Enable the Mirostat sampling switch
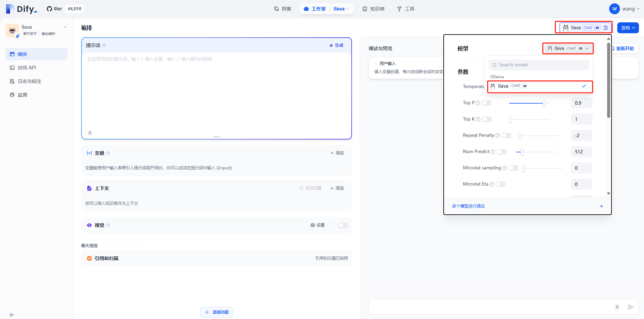This screenshot has width=644, height=319. point(513,168)
